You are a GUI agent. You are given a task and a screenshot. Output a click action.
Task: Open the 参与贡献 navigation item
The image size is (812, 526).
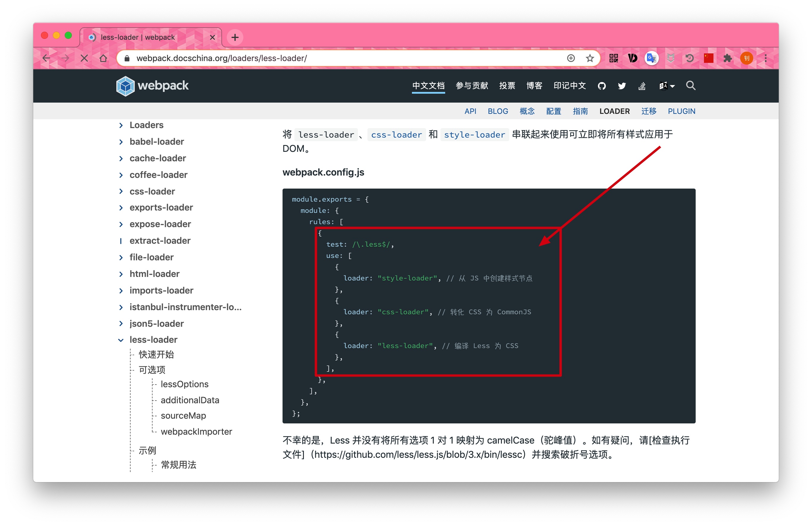472,86
